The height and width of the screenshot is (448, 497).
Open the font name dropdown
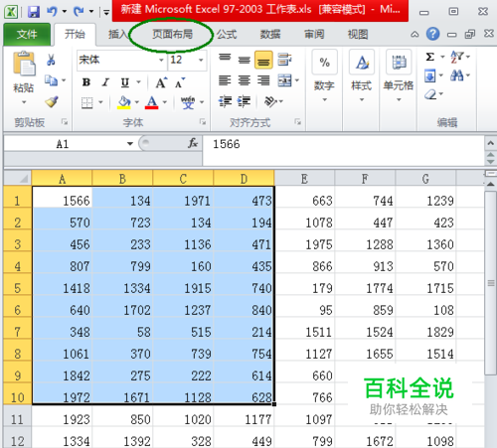pos(161,60)
